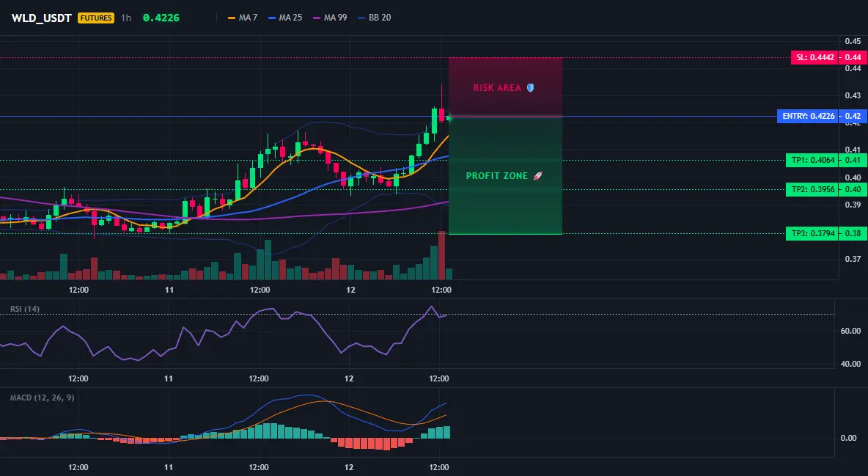This screenshot has width=868, height=476.
Task: Click the RSI (14) indicator label
Action: coord(25,309)
